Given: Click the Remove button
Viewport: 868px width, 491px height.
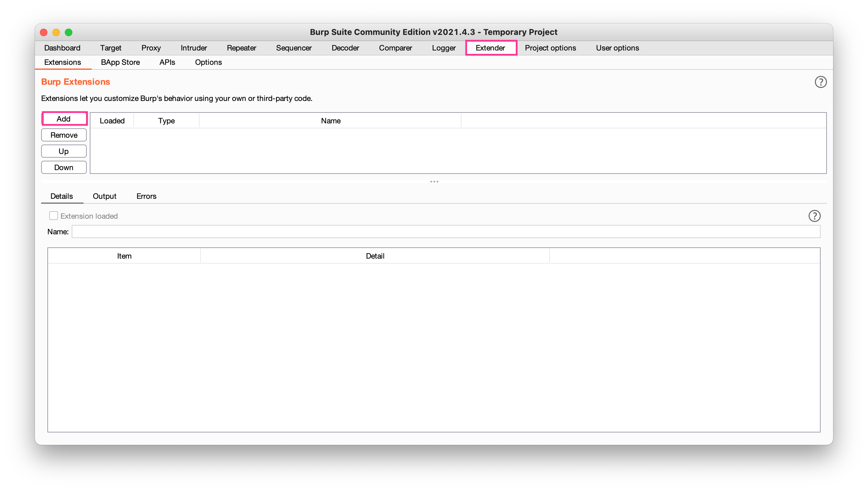Looking at the screenshot, I should (x=64, y=135).
